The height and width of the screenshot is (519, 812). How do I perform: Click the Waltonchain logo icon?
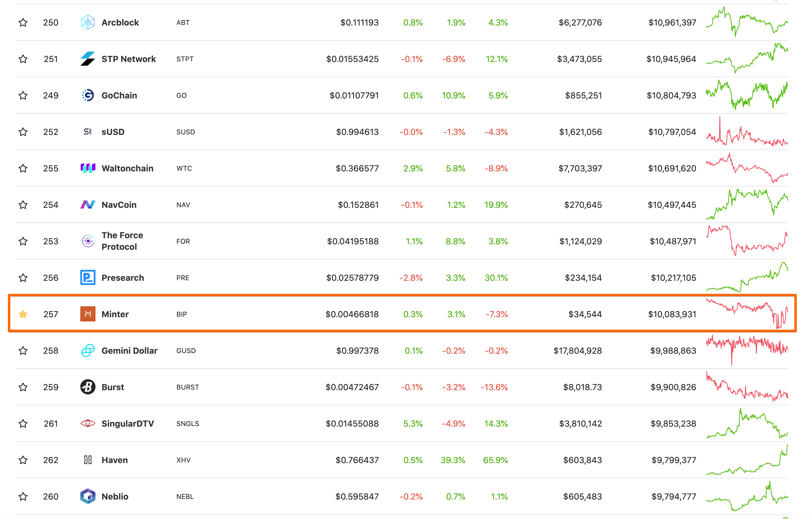click(x=88, y=168)
